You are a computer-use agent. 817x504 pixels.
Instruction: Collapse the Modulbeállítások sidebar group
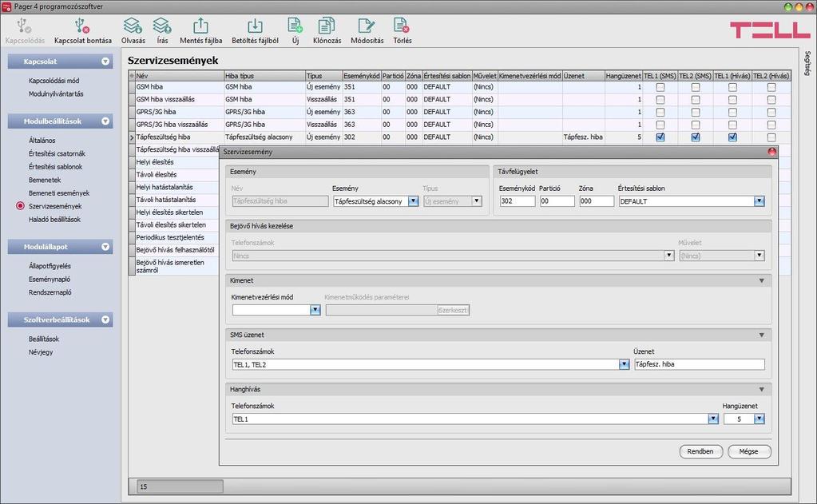tap(105, 121)
